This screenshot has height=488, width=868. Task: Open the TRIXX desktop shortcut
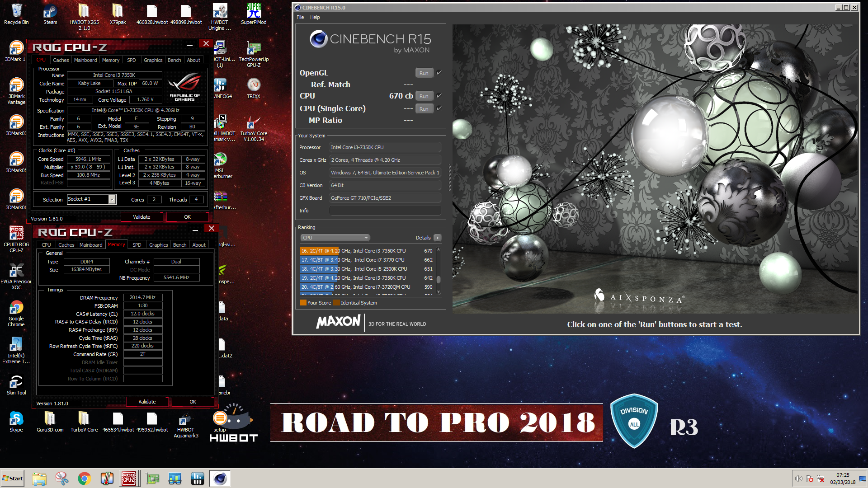[x=254, y=88]
